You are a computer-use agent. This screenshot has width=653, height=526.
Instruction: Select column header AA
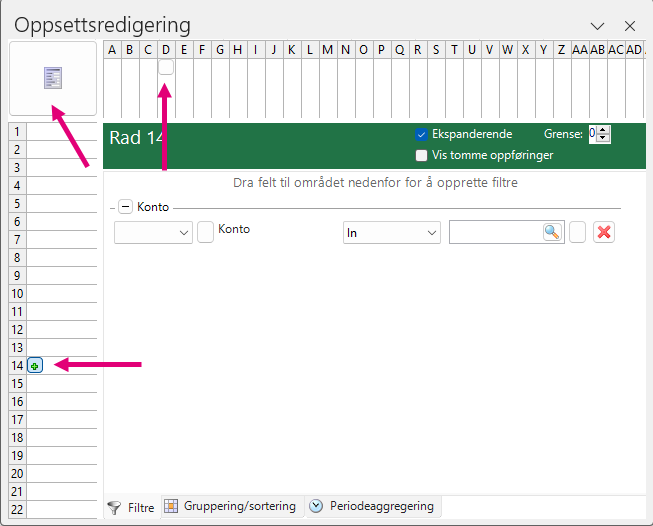(580, 50)
